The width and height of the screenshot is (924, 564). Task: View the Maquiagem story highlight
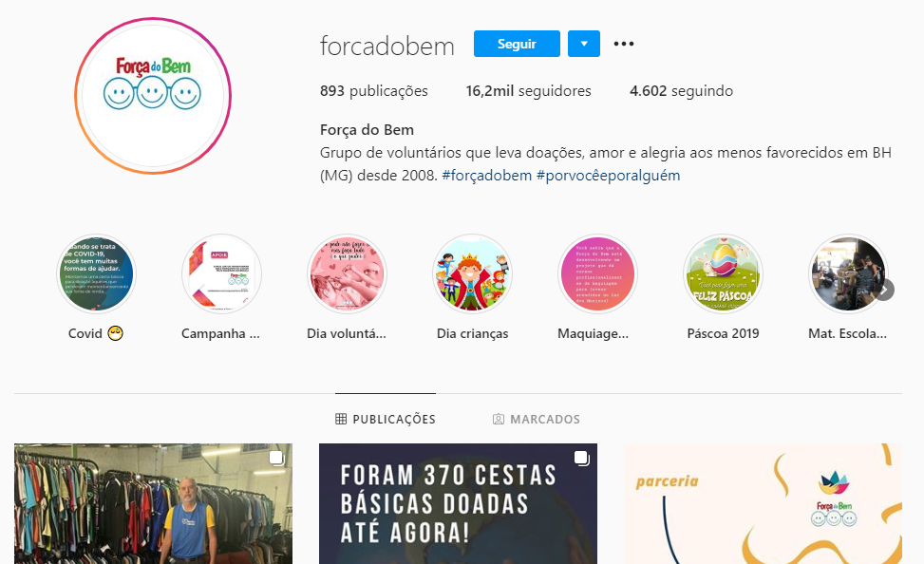coord(597,274)
